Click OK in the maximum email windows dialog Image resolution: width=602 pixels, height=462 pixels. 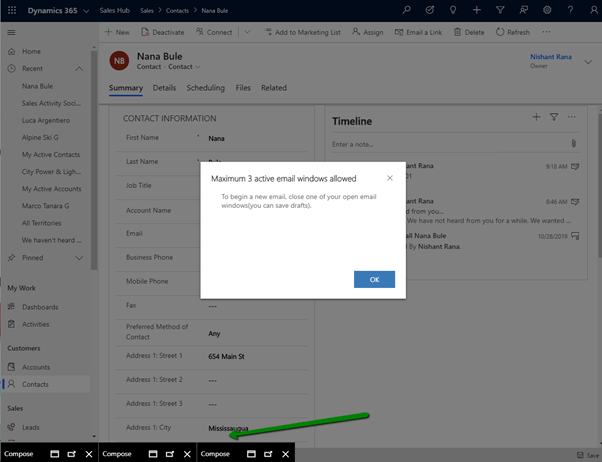[374, 279]
